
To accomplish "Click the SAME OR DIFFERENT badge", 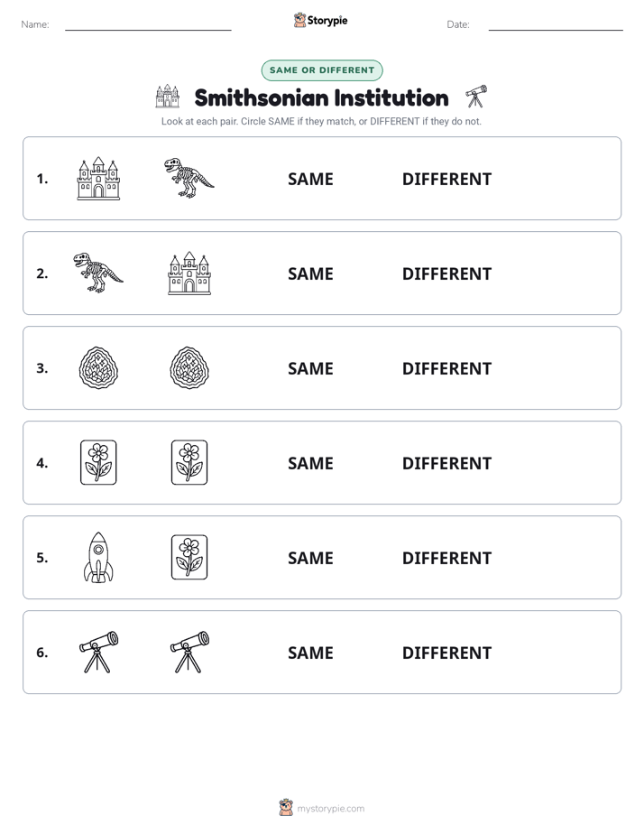I will [322, 70].
